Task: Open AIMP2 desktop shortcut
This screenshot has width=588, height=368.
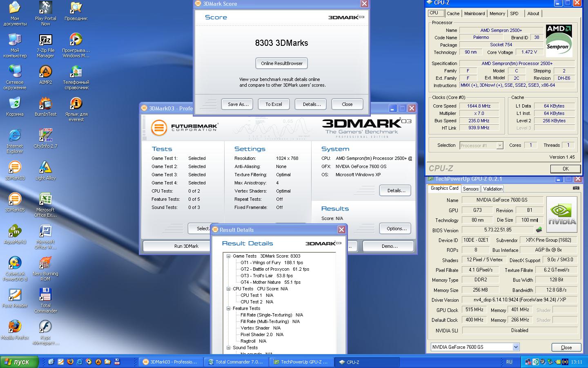Action: pyautogui.click(x=45, y=75)
